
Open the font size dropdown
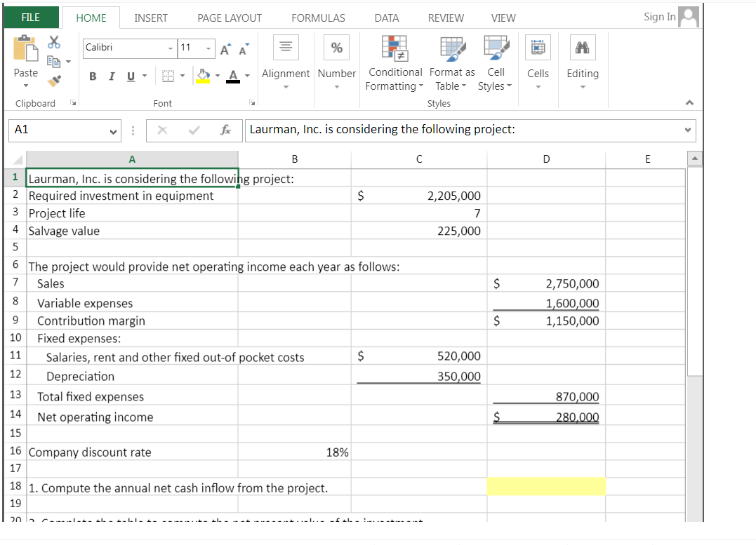point(206,48)
